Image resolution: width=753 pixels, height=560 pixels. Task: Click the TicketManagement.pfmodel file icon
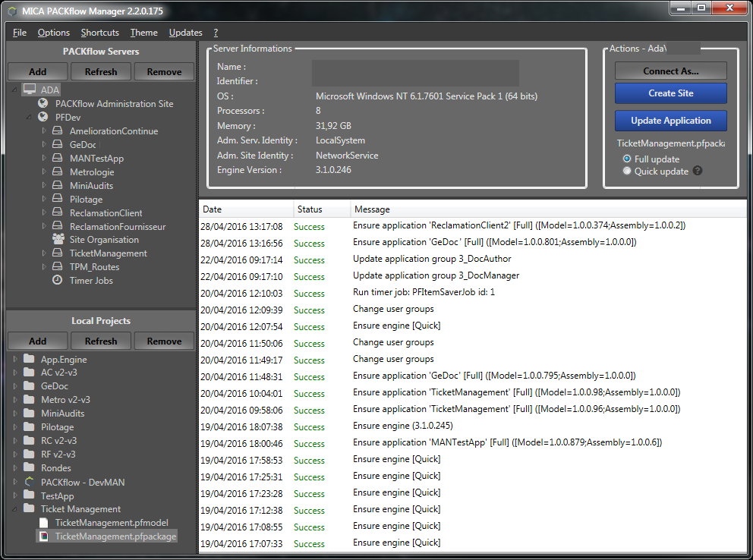44,523
